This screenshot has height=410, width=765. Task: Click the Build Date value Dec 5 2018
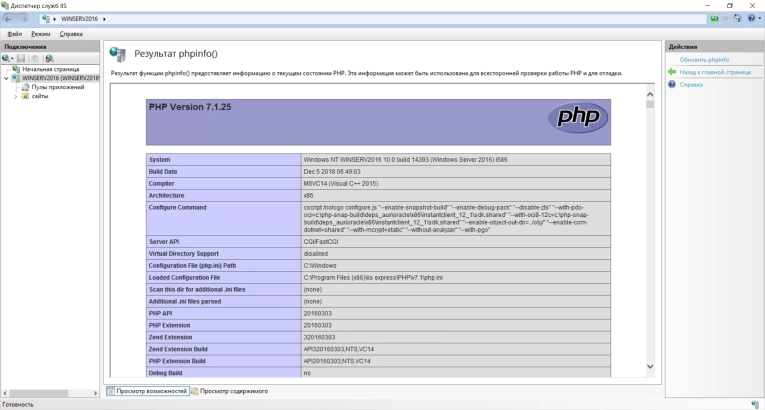click(332, 172)
